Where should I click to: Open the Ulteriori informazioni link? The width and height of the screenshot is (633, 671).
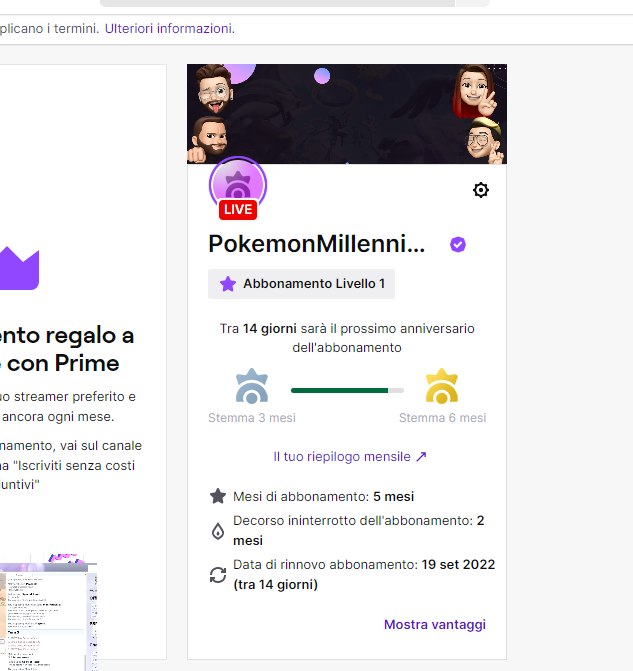point(170,29)
